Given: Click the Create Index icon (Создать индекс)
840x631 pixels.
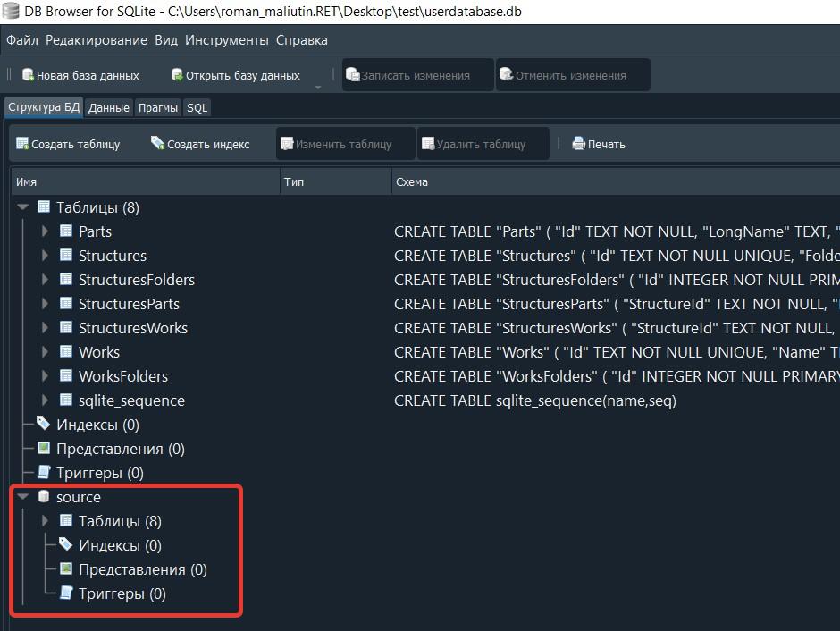Looking at the screenshot, I should tap(157, 143).
